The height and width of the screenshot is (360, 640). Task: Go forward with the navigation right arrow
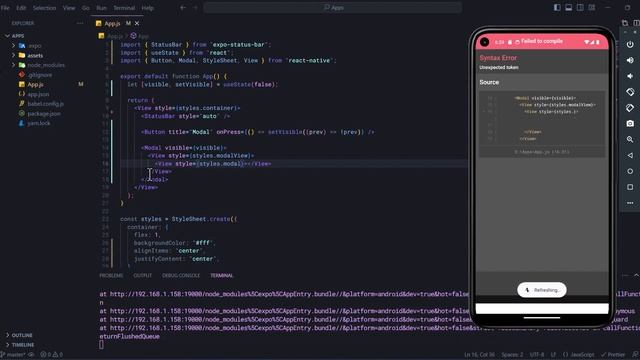click(x=195, y=7)
